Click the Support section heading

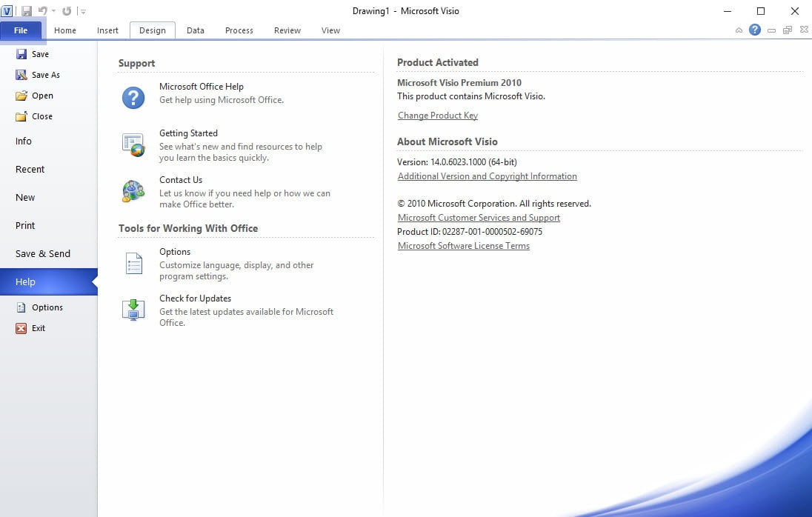coord(137,63)
